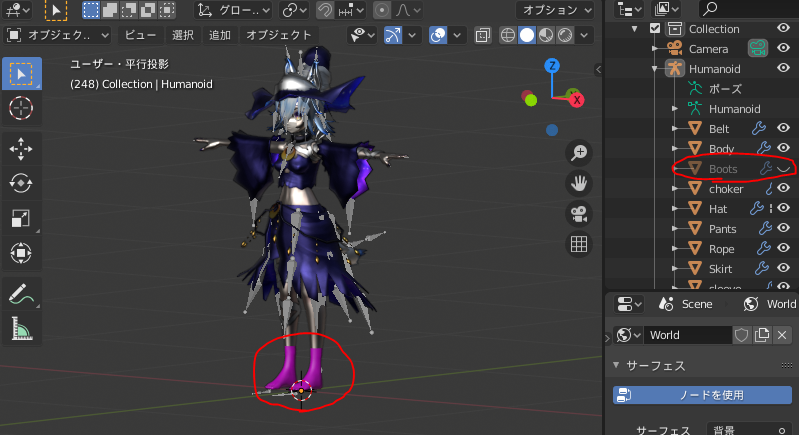Screen dimensions: 799x435
Task: Click the pan hand viewport button
Action: point(579,183)
